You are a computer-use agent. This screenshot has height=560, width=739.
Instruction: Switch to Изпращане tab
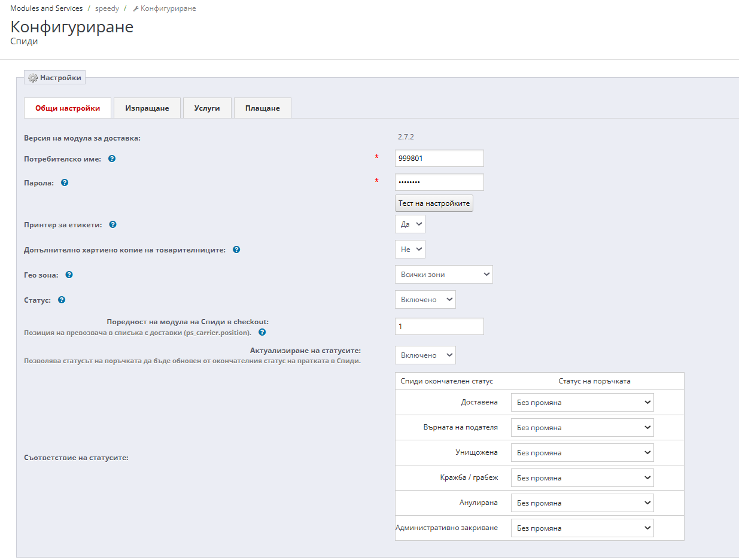(147, 108)
